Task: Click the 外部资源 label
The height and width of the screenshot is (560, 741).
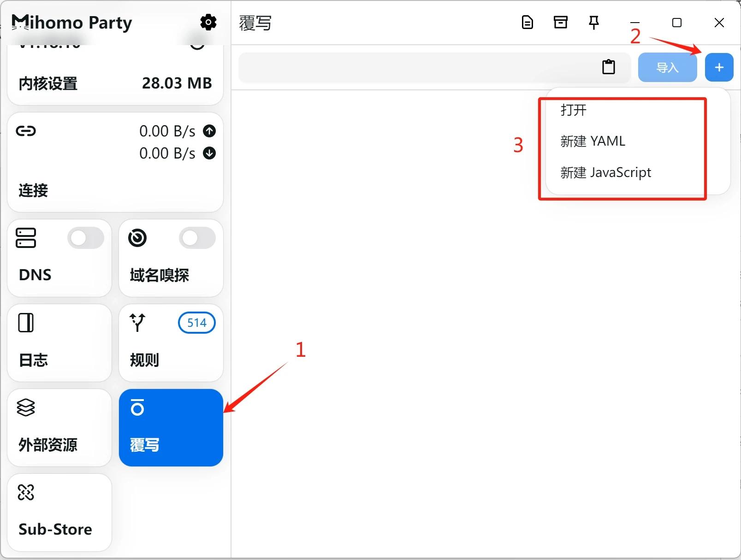Action: click(x=48, y=445)
